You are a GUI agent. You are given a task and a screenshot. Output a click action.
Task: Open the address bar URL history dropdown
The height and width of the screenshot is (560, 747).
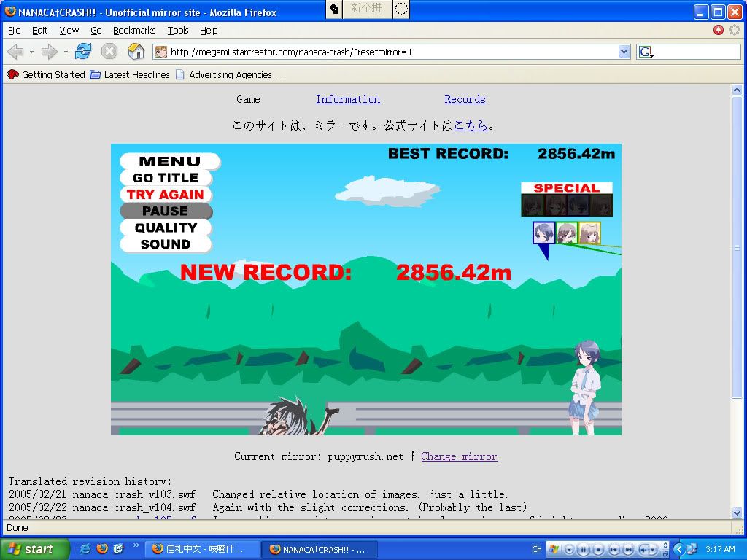coord(624,52)
